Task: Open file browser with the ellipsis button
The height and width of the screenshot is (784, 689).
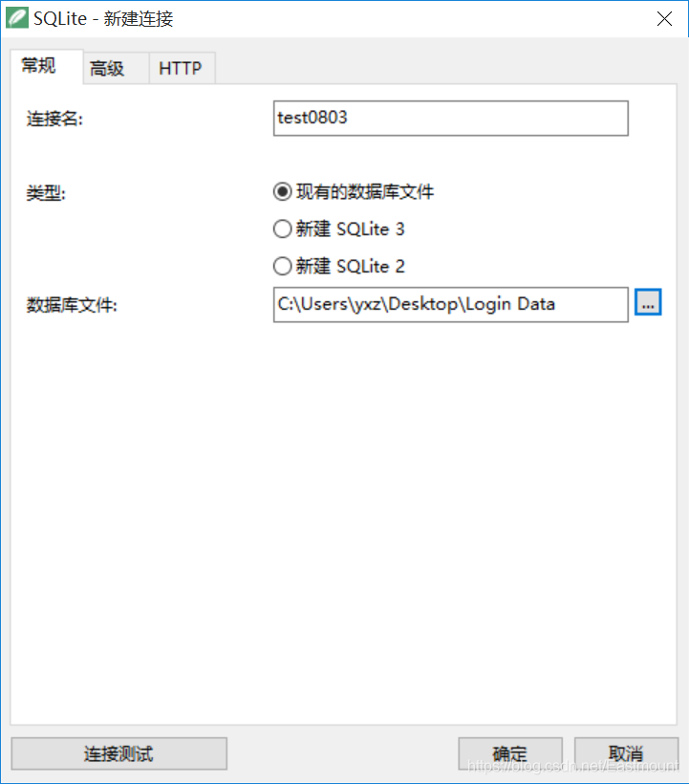Action: (x=648, y=302)
